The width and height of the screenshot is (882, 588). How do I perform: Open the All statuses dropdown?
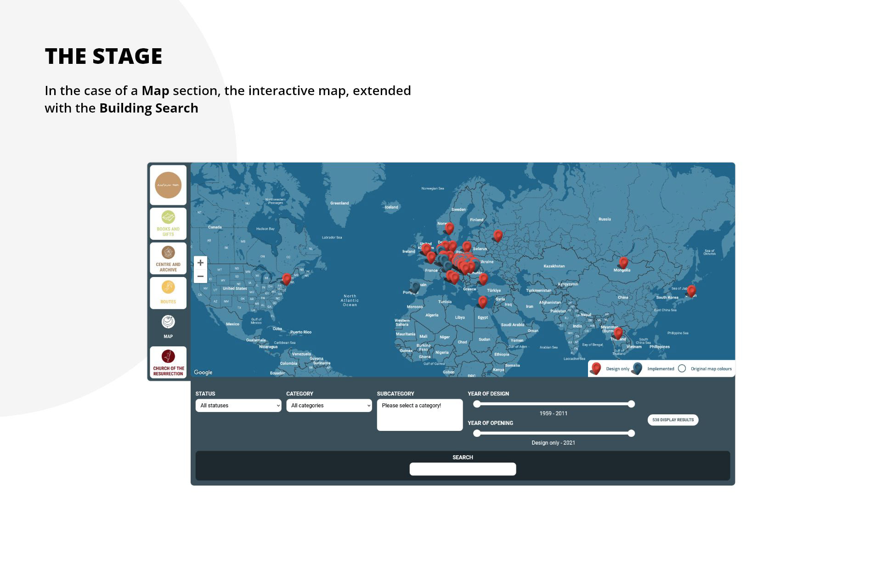pyautogui.click(x=238, y=406)
